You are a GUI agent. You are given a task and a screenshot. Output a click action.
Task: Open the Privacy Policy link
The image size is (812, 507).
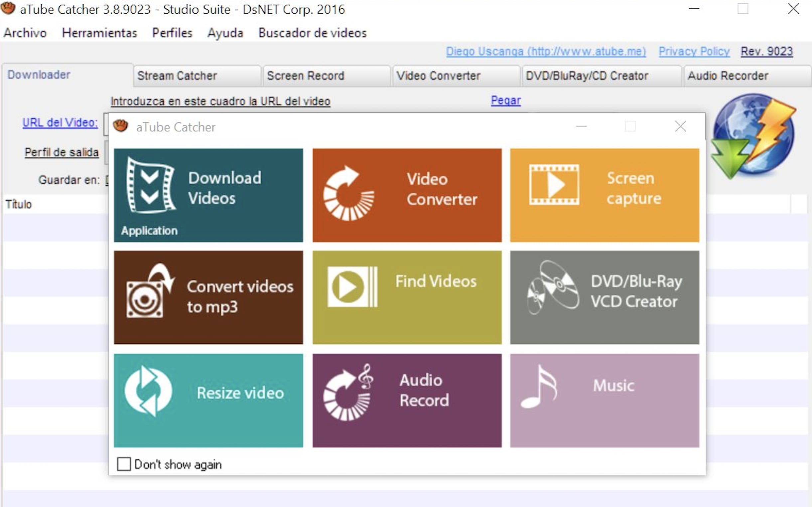[694, 51]
